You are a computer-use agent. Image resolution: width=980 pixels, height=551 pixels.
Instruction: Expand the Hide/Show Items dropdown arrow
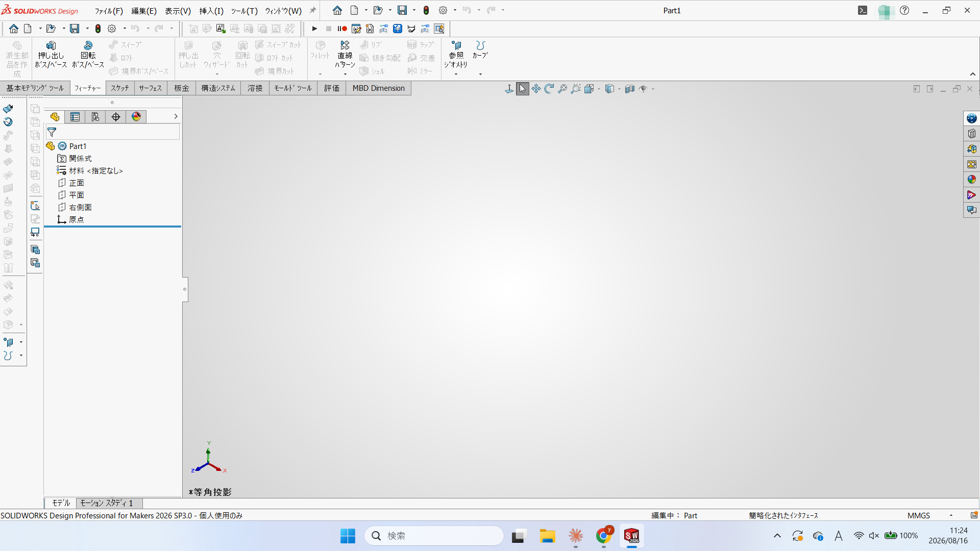pos(653,89)
